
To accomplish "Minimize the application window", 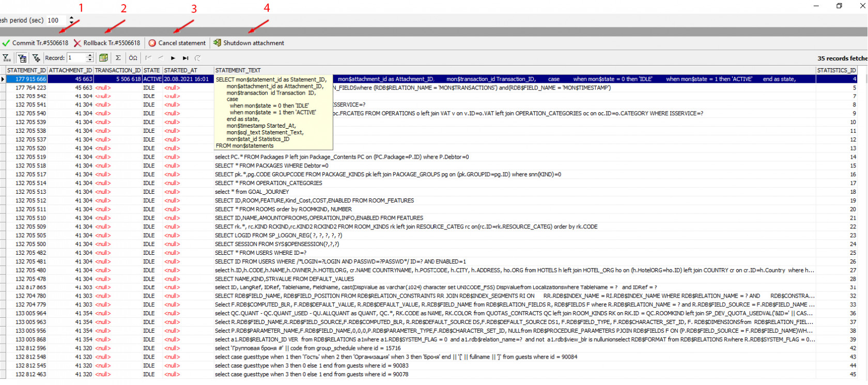I will click(816, 6).
